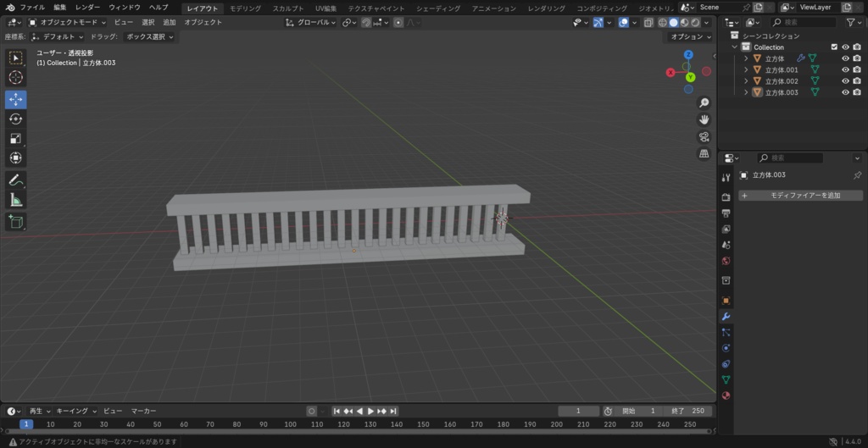Open the View Layer properties tab
This screenshot has height=448, width=868.
(x=726, y=229)
